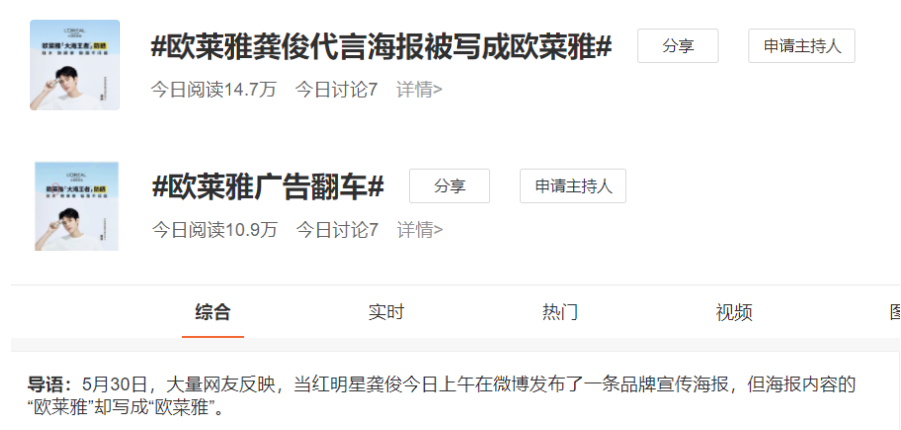The width and height of the screenshot is (901, 430).
Task: Switch to the 视频 tab
Action: click(734, 312)
